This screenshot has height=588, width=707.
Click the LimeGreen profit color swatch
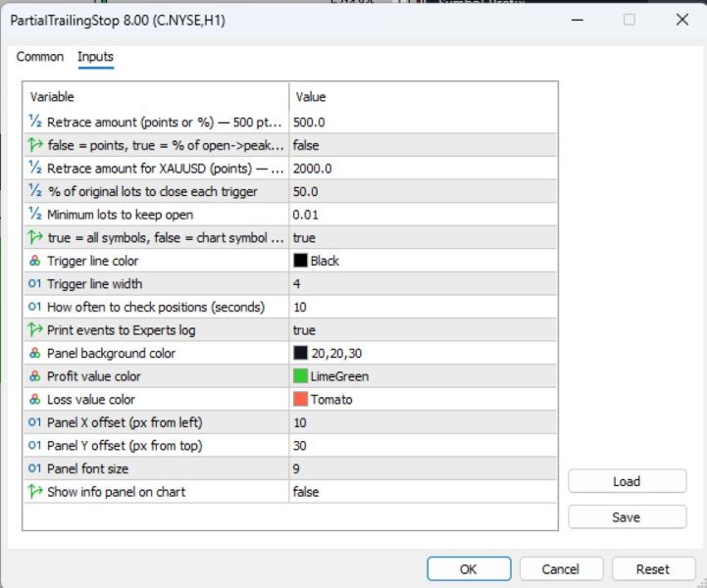coord(300,375)
